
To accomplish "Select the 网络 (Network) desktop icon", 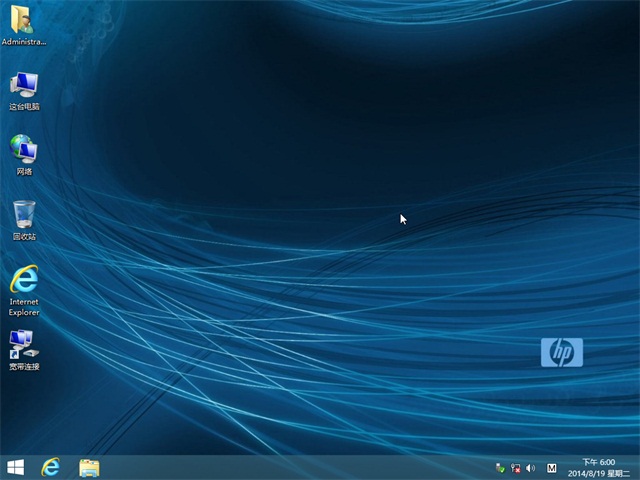I will 24,150.
